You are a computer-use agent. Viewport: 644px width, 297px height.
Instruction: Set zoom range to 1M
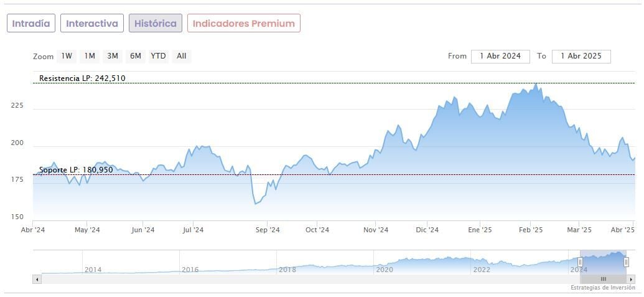click(x=90, y=56)
